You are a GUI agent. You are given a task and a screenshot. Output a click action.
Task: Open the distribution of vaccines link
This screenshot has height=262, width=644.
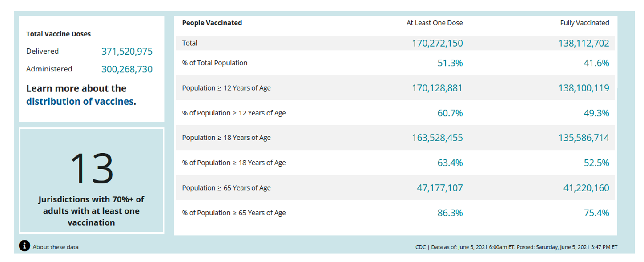(81, 101)
